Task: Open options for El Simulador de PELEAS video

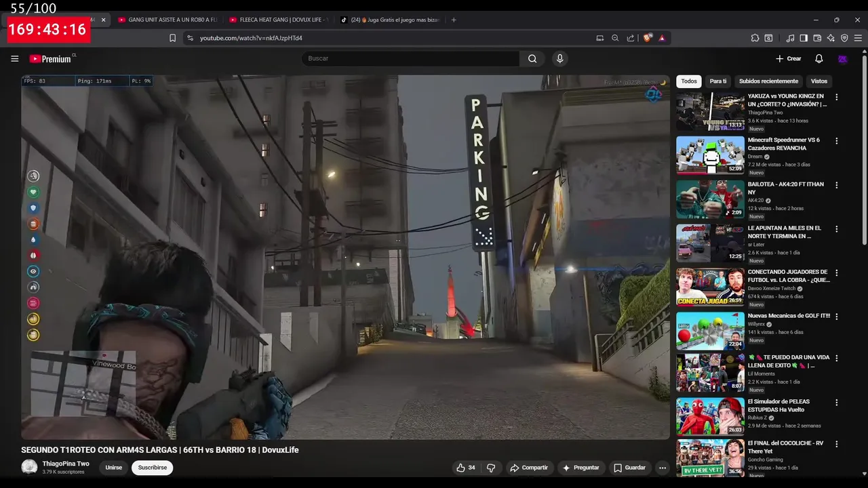Action: click(836, 402)
